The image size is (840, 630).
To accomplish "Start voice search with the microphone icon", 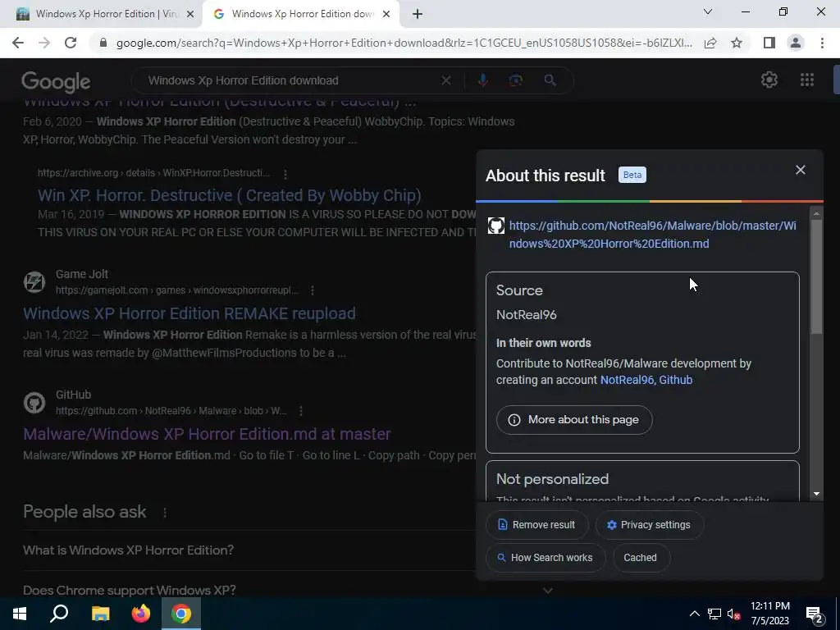I will [x=482, y=80].
